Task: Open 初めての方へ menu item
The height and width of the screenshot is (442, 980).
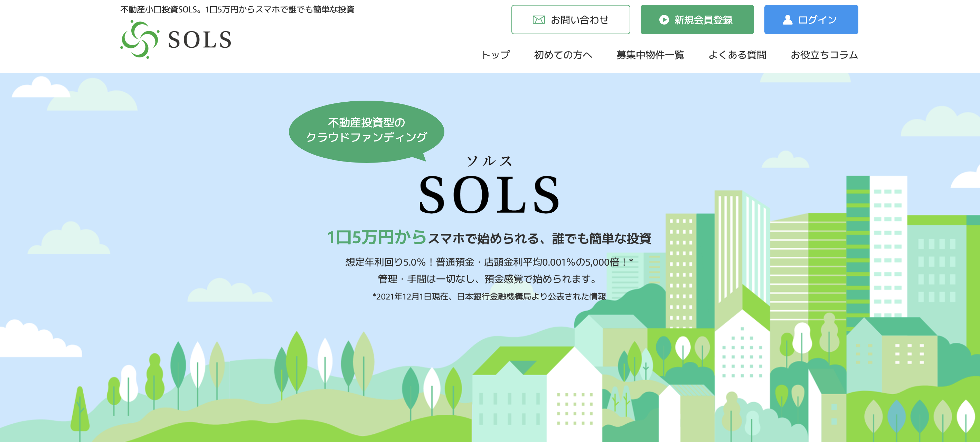Action: (x=563, y=55)
